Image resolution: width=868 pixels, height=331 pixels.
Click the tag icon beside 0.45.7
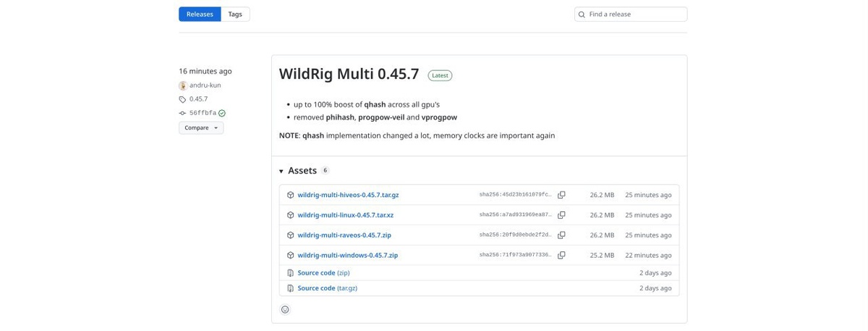[x=183, y=99]
